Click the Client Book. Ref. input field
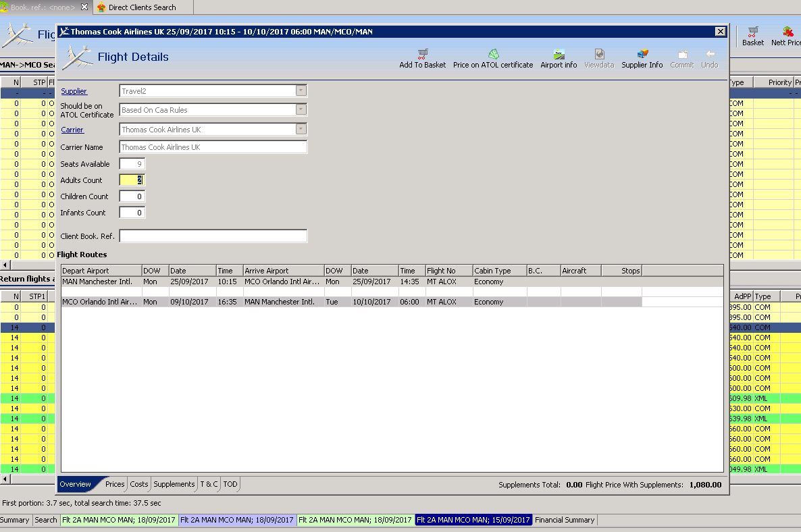This screenshot has width=801, height=532. [x=213, y=236]
